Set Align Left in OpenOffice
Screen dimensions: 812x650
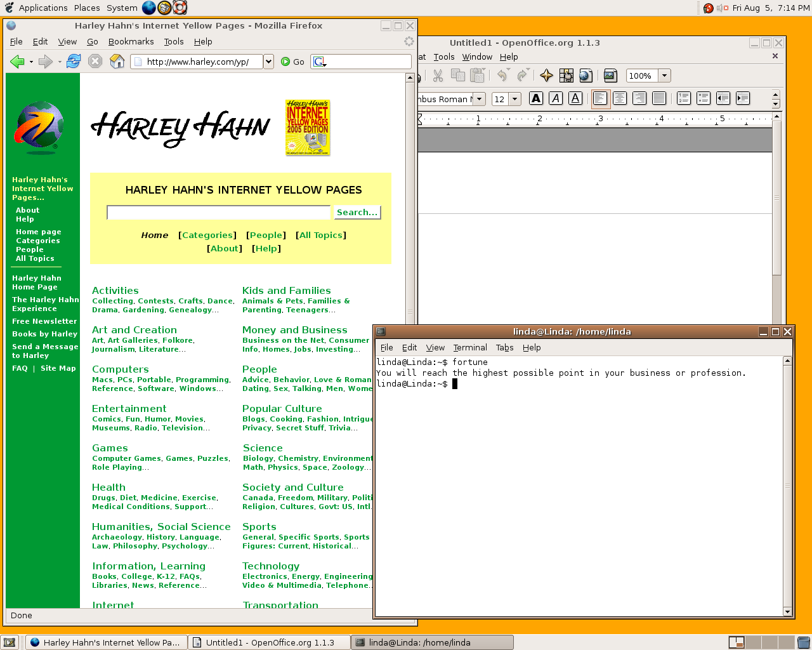tap(600, 98)
